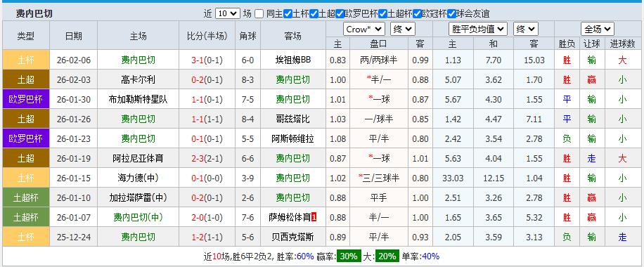This screenshot has width=644, height=267.
Task: Click the date 26-01-23
Action: (74, 139)
